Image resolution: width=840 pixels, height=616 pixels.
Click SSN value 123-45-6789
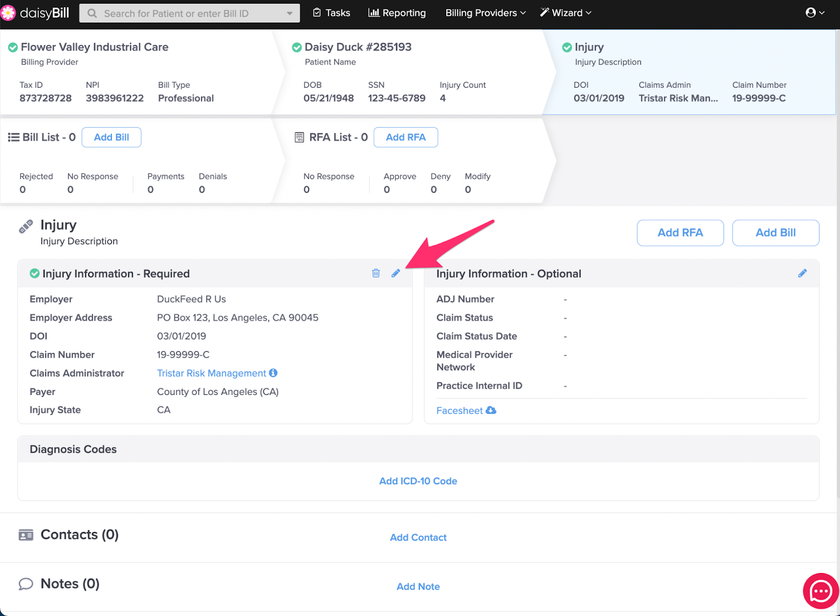397,98
